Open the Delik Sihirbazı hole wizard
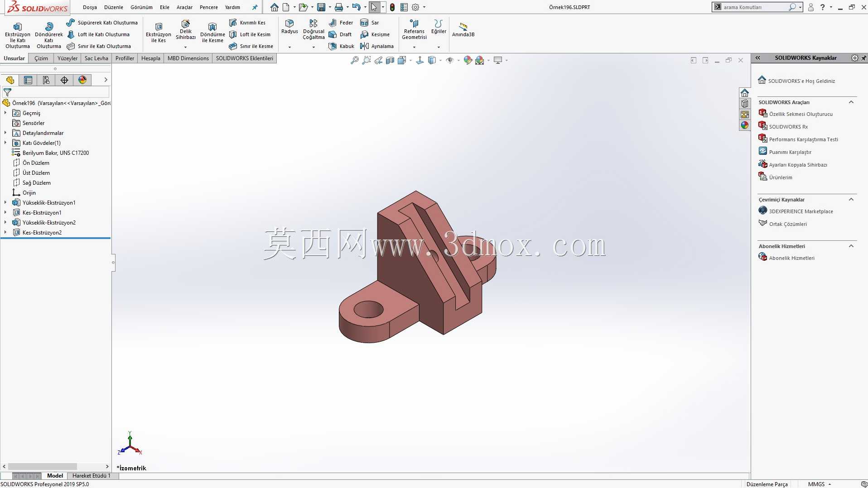The image size is (868, 488). pyautogui.click(x=186, y=30)
